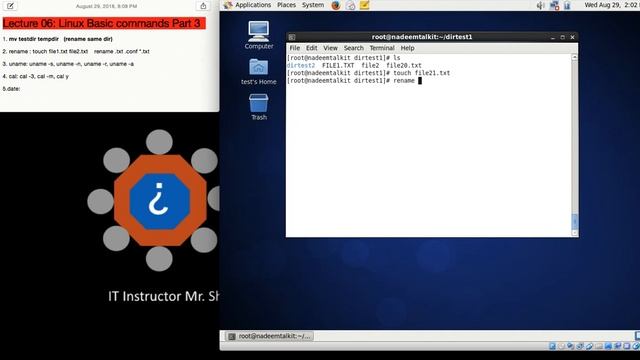The image size is (640, 360).
Task: Click the 'ls' command line in terminal
Action: tap(343, 58)
